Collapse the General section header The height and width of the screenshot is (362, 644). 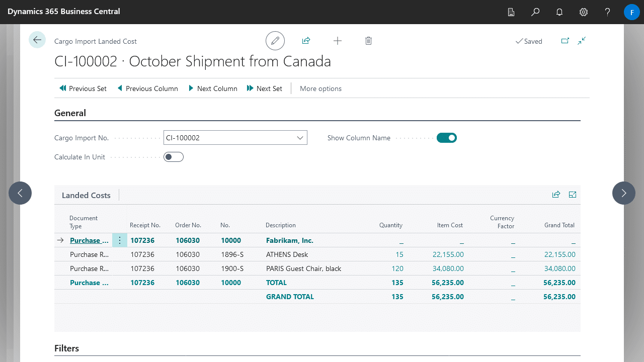click(x=70, y=113)
